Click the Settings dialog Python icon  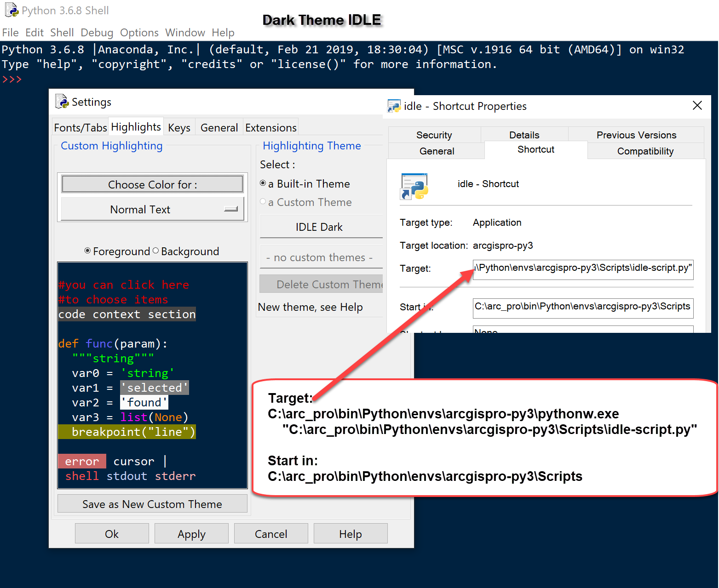pyautogui.click(x=62, y=101)
